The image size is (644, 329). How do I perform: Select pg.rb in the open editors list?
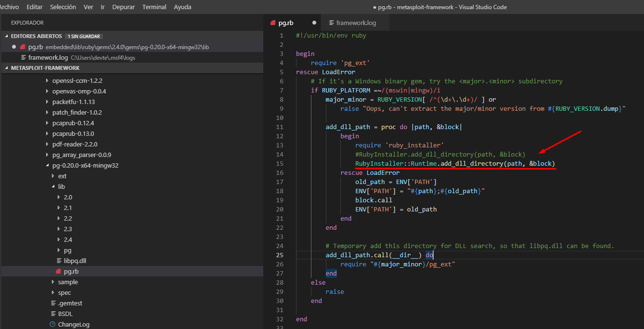36,47
